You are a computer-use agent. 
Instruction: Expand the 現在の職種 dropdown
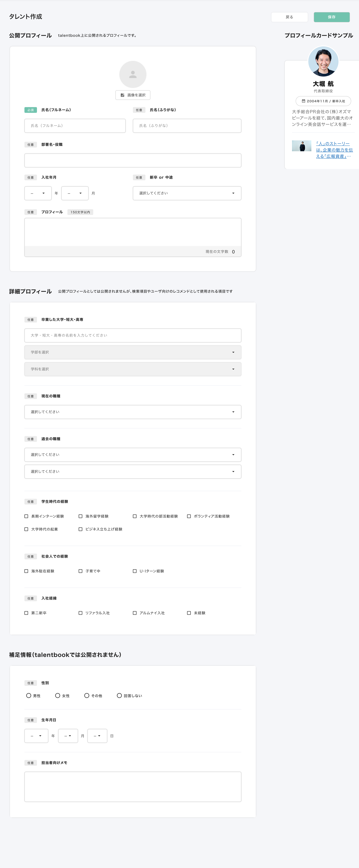coord(133,412)
